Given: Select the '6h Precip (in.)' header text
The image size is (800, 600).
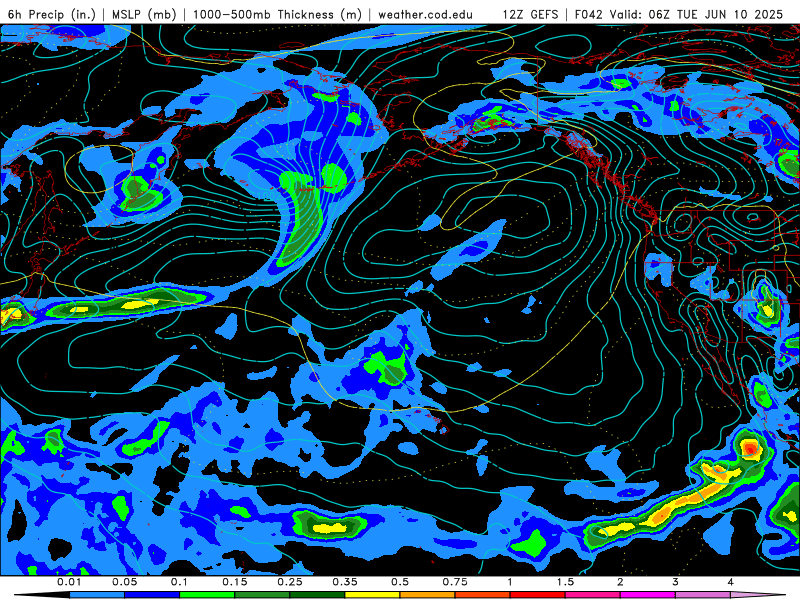Looking at the screenshot, I should click(52, 14).
